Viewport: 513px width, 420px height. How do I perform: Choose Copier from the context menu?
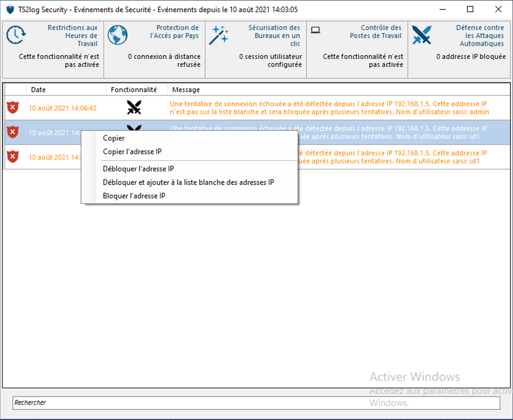pos(113,138)
